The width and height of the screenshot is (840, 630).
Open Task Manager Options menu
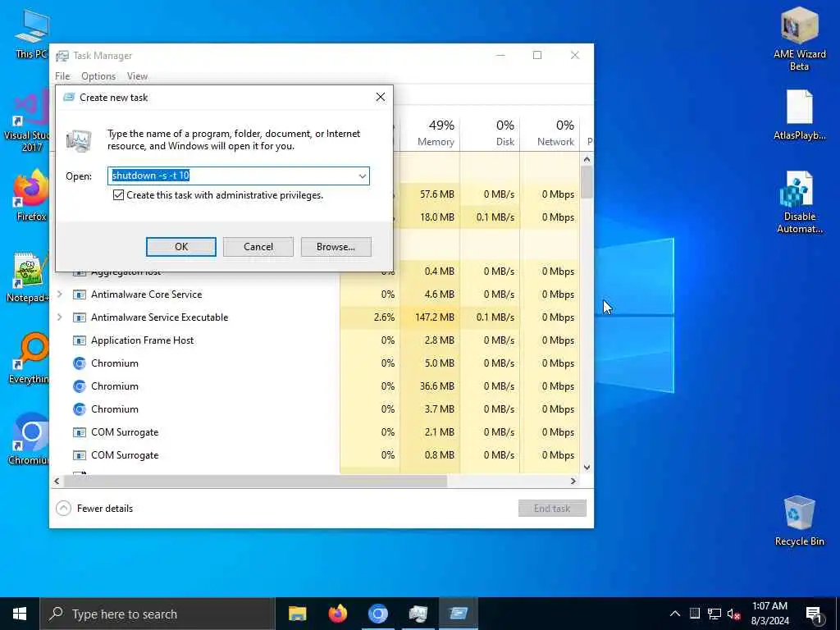pyautogui.click(x=98, y=76)
